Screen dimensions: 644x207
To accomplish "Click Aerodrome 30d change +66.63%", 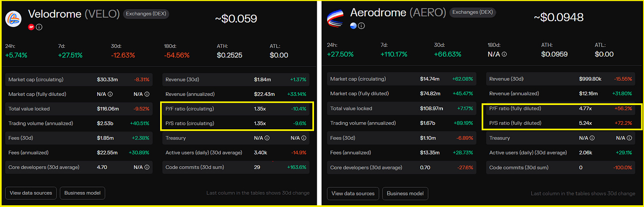I will (448, 54).
